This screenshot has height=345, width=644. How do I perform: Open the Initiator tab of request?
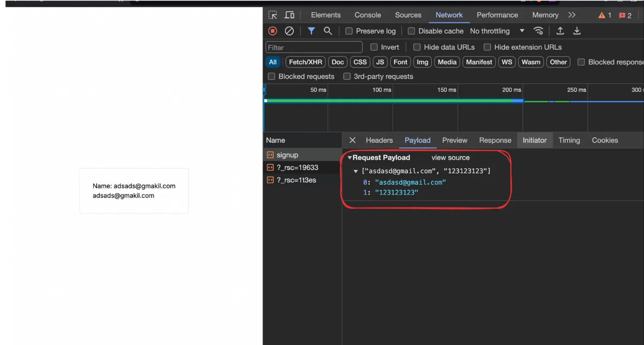[x=535, y=140]
